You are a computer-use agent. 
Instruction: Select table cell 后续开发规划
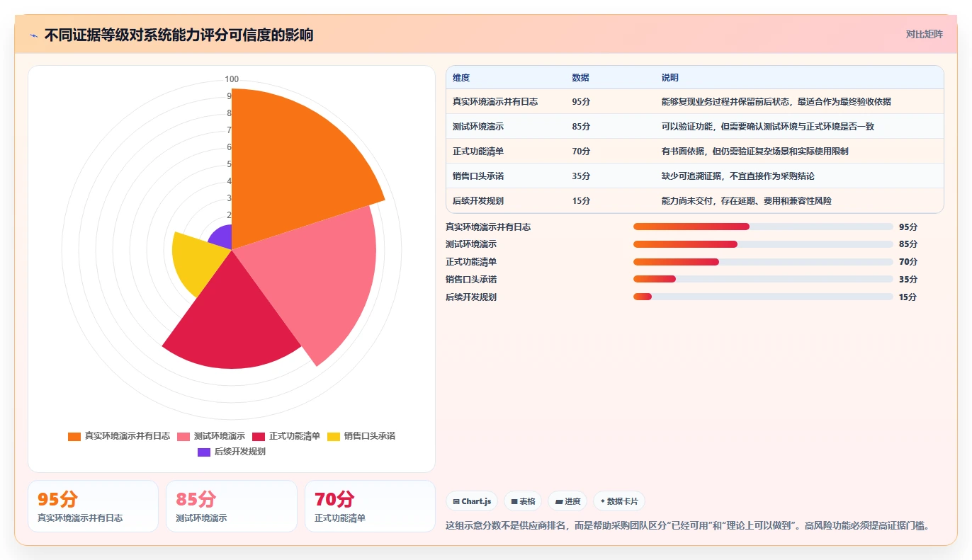click(478, 200)
